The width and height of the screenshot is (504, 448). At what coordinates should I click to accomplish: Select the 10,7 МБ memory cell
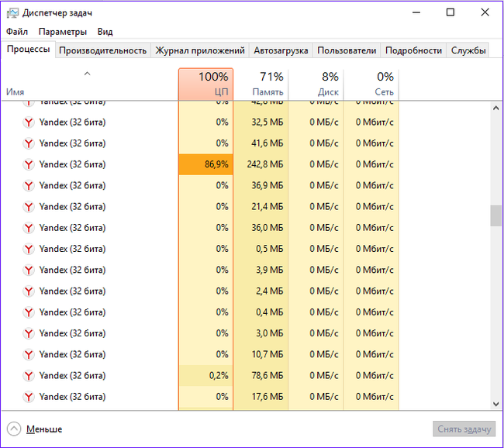click(261, 354)
